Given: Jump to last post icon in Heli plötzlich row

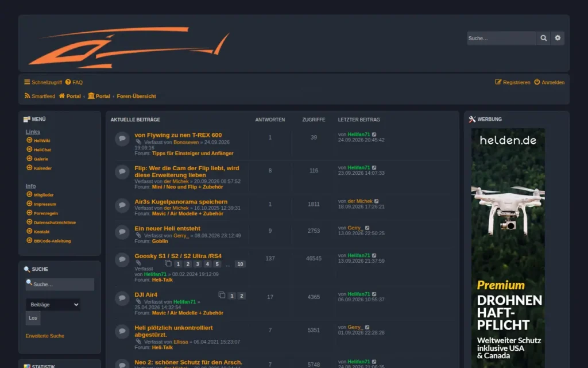Looking at the screenshot, I should [x=367, y=327].
